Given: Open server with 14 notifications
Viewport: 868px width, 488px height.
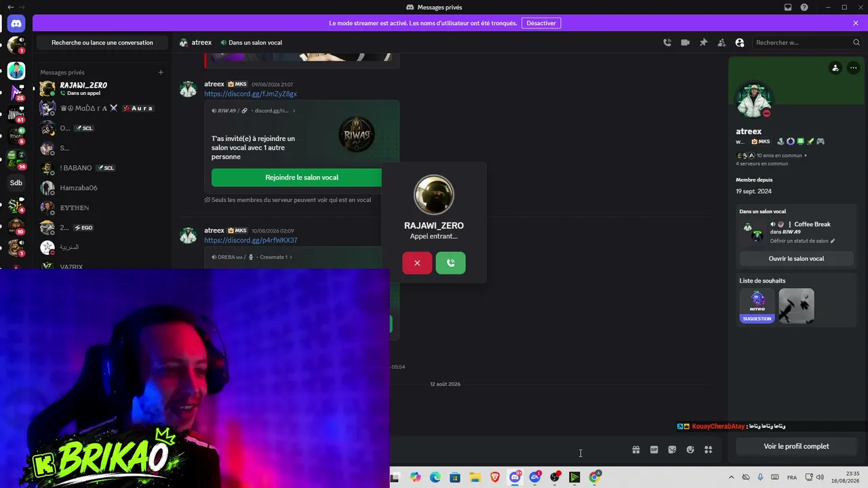Looking at the screenshot, I should coord(16,160).
